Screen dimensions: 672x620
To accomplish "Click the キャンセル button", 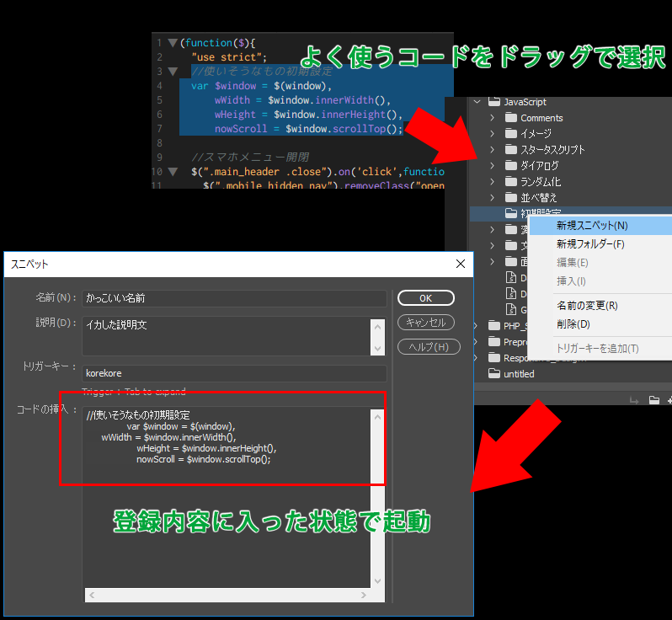I will pos(425,323).
